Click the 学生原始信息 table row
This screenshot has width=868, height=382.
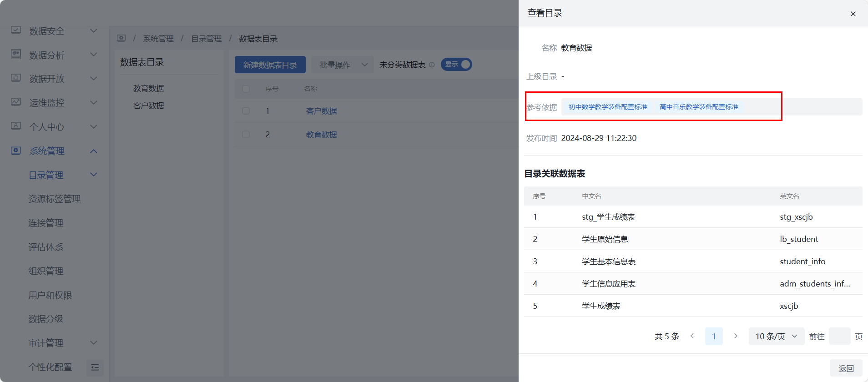(x=693, y=239)
